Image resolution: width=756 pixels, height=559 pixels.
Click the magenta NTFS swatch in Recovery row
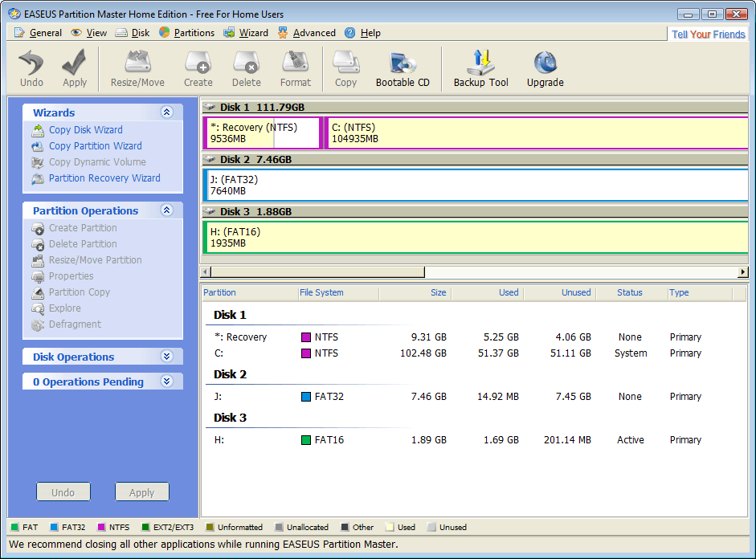point(305,337)
